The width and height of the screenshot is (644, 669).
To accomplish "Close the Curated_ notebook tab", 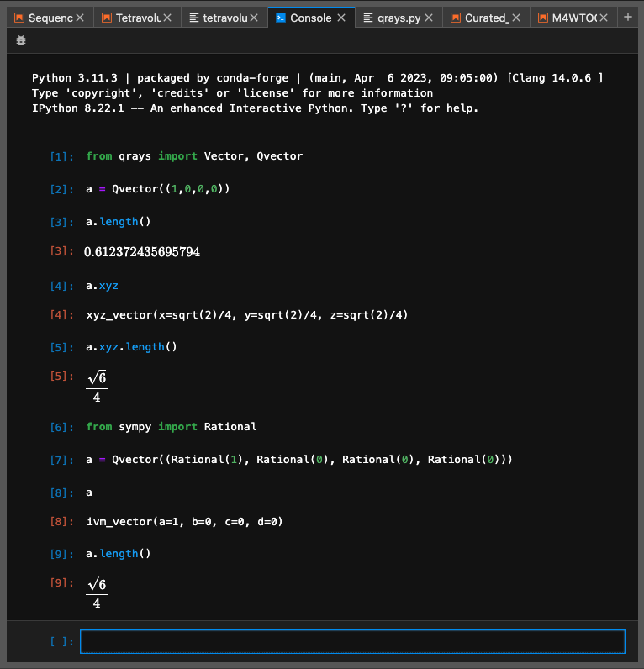I will point(516,18).
